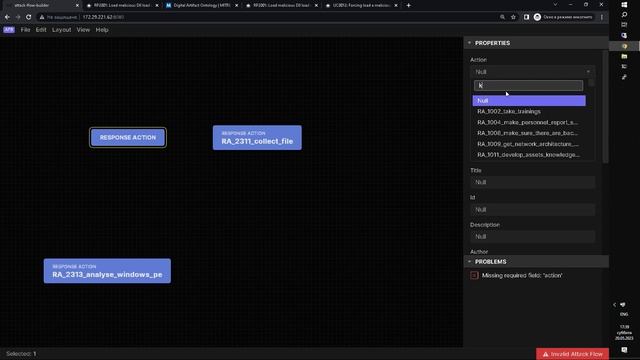The height and width of the screenshot is (360, 640).
Task: Select the RA_2311_collect_file node
Action: 257,138
